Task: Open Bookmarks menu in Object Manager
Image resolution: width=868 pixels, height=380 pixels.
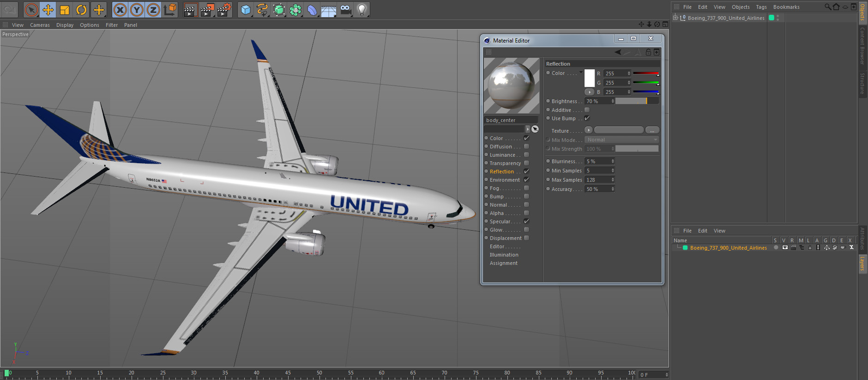Action: [786, 7]
